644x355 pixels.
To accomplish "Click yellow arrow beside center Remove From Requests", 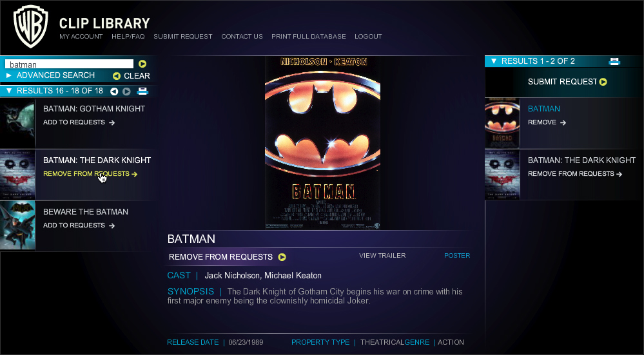I will [282, 257].
